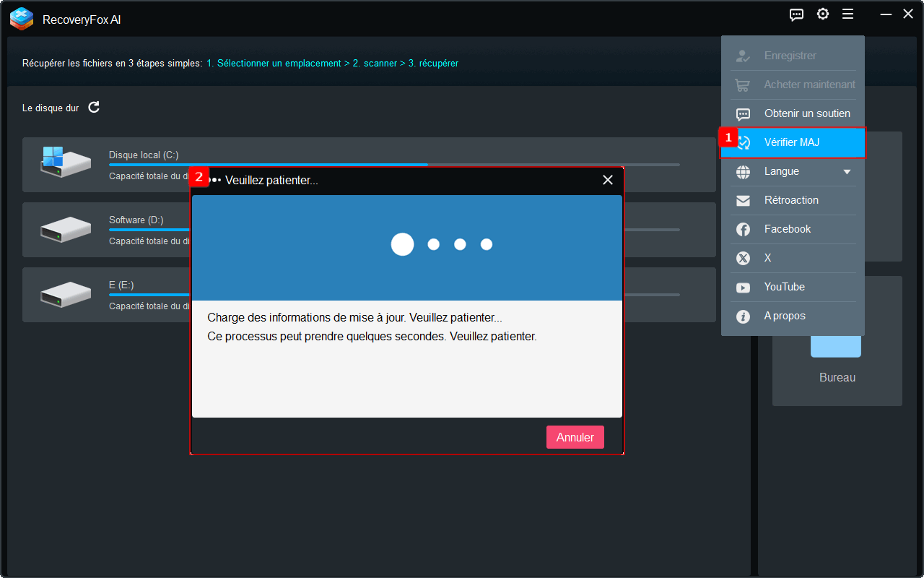This screenshot has height=578, width=924.
Task: Click the X social icon in menu
Action: [x=743, y=258]
